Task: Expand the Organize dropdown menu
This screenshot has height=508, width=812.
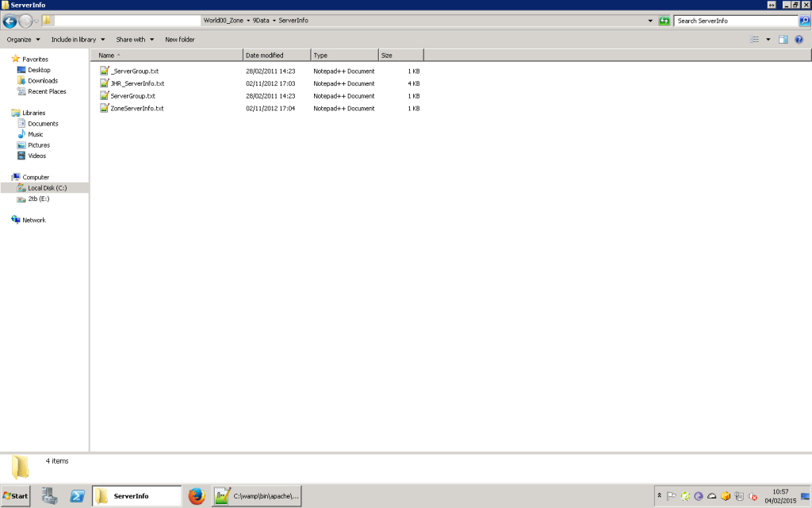Action: 23,39
